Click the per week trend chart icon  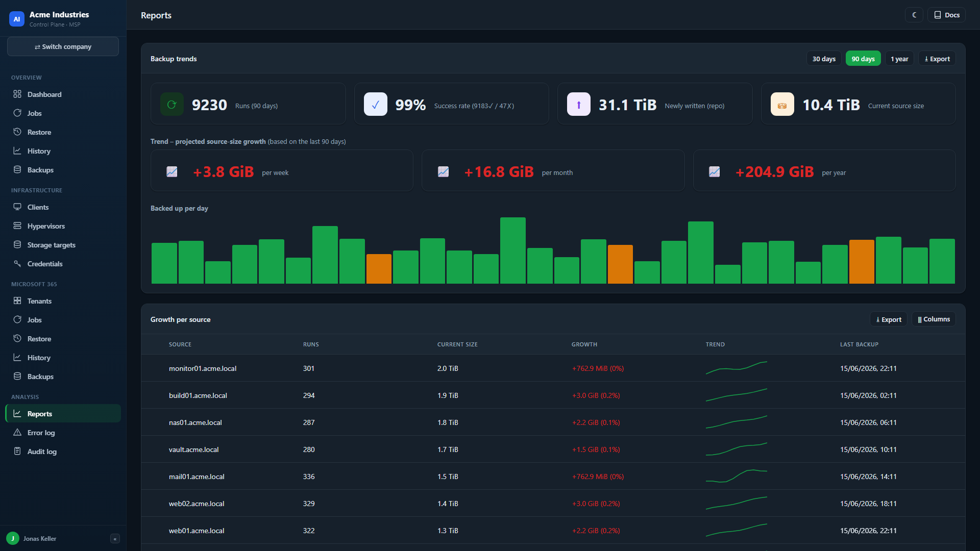172,172
